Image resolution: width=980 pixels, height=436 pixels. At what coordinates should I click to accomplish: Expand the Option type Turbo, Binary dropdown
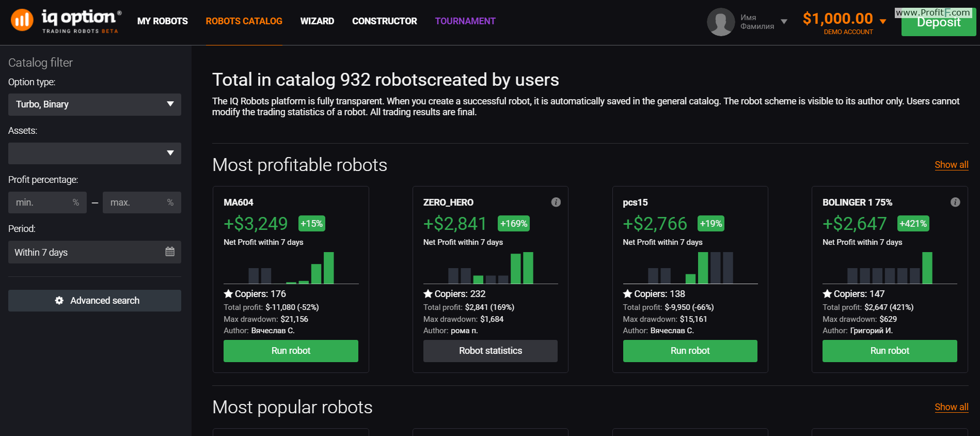click(94, 104)
